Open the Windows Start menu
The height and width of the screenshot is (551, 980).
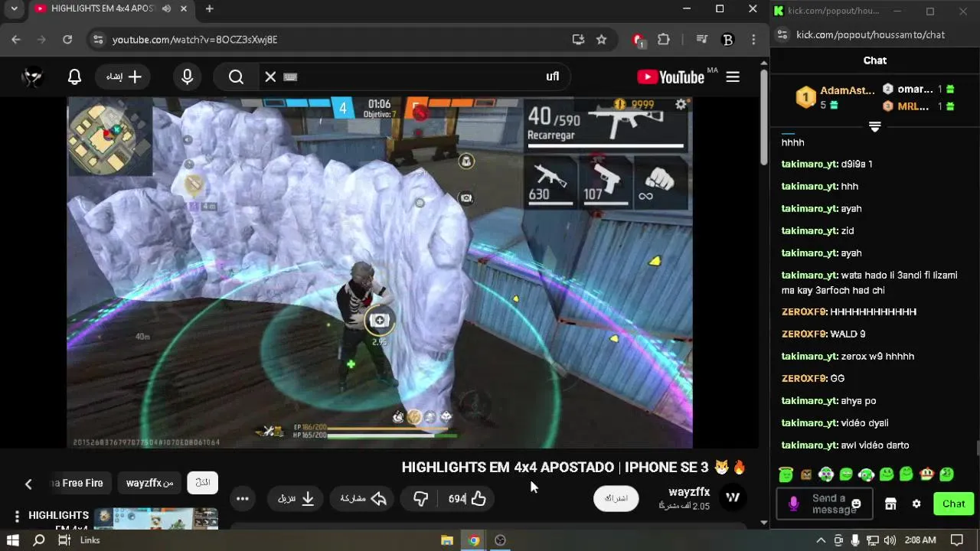12,540
